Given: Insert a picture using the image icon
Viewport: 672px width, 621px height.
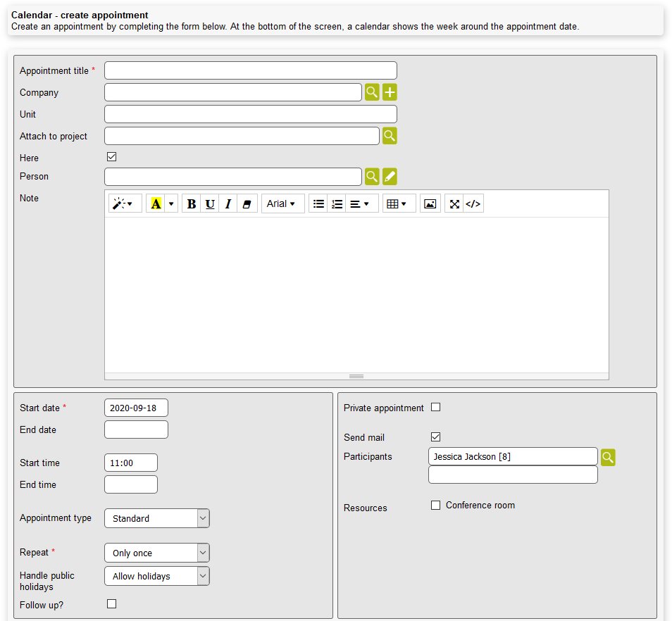Looking at the screenshot, I should tap(430, 203).
